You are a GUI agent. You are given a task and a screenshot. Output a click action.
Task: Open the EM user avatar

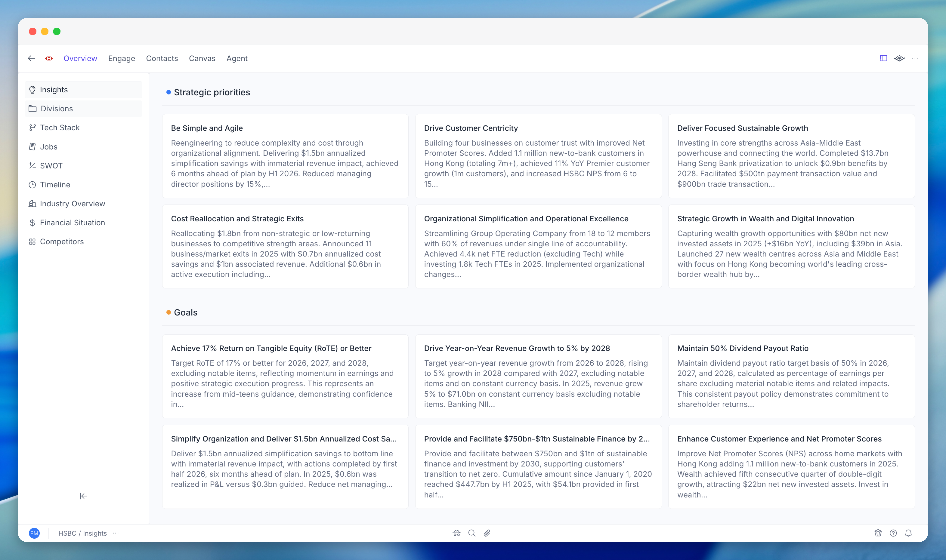pyautogui.click(x=34, y=533)
